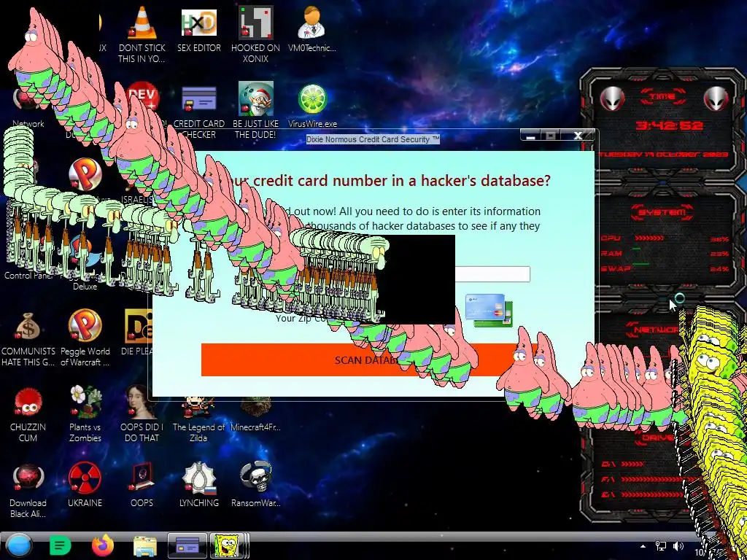This screenshot has height=560, width=747.
Task: Click the credit cards image in dialog
Action: coord(489,311)
